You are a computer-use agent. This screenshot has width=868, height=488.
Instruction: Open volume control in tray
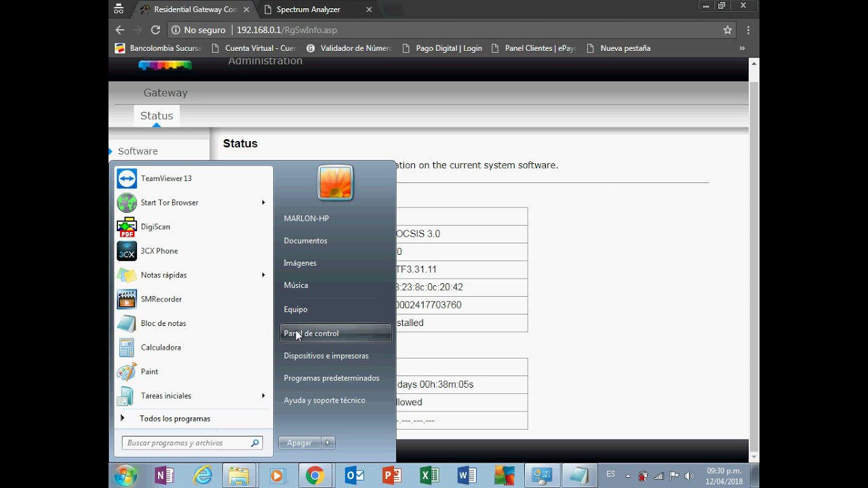(x=690, y=476)
